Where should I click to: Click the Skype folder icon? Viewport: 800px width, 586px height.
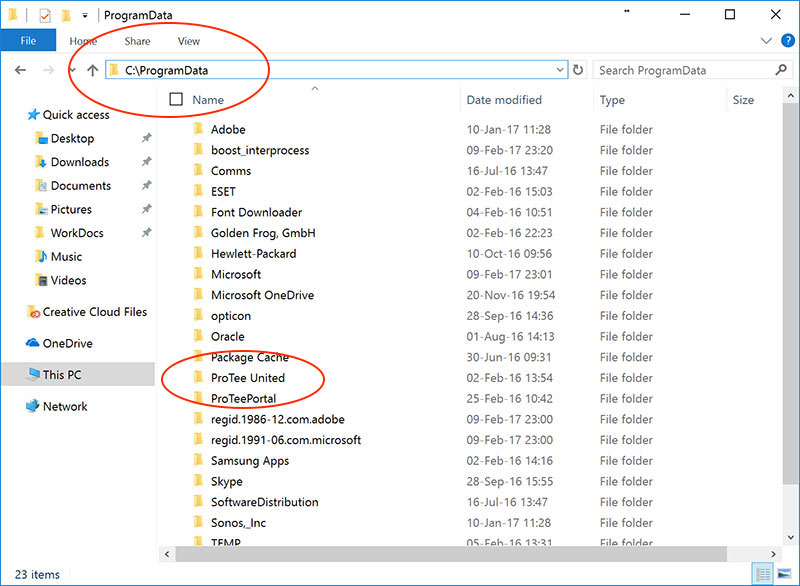pyautogui.click(x=198, y=480)
